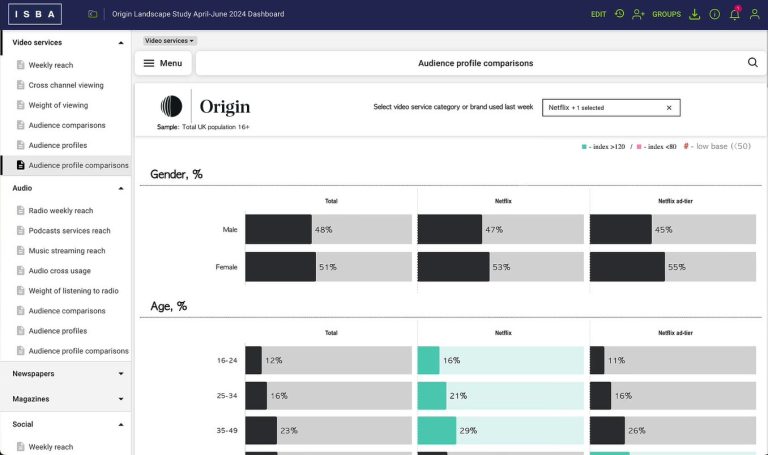This screenshot has height=455, width=768.
Task: Click the 25-34 Netflix 21% green bar
Action: 432,396
